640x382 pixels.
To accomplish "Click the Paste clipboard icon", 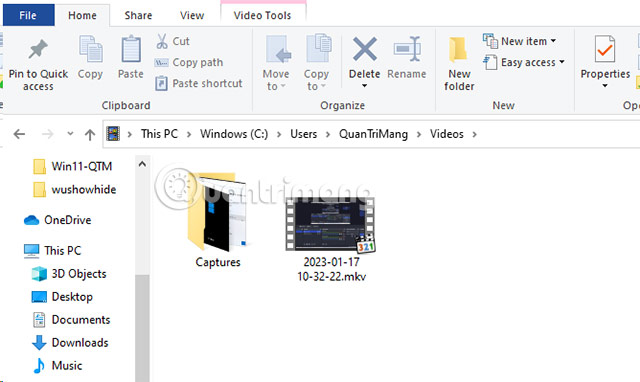I will tap(131, 49).
